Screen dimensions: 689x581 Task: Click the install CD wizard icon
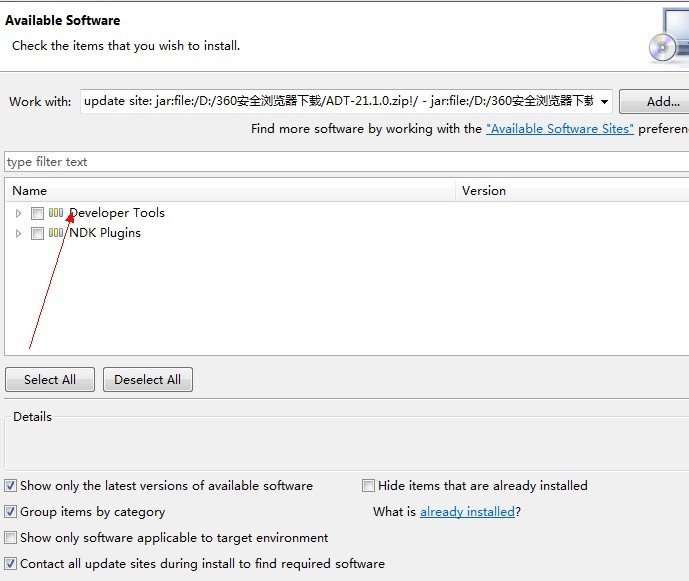pyautogui.click(x=665, y=35)
